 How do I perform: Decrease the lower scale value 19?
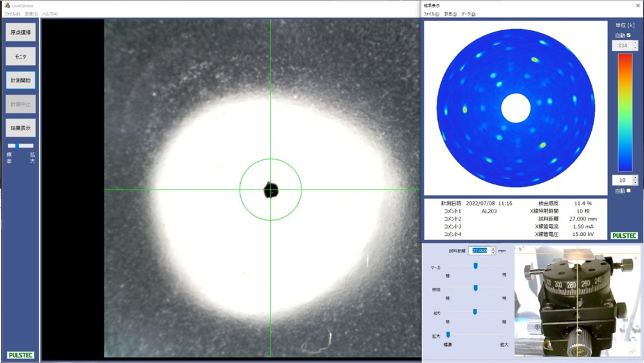point(636,182)
